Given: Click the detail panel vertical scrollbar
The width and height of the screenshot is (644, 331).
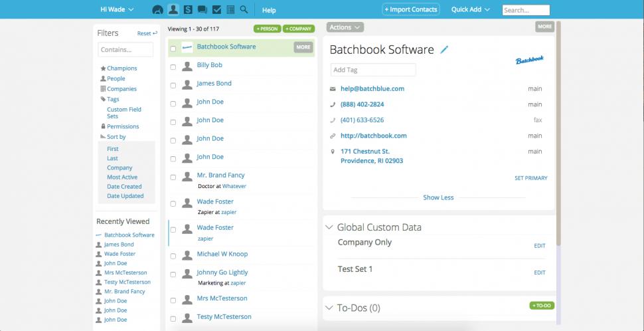Looking at the screenshot, I should (x=558, y=134).
